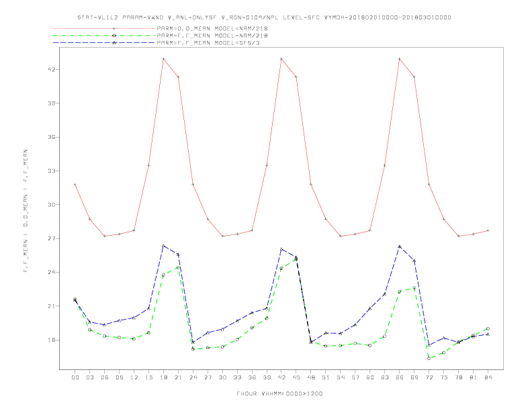Image resolution: width=532 pixels, height=411 pixels.
Task: Click x-axis tick label 24
Action: coord(193,377)
